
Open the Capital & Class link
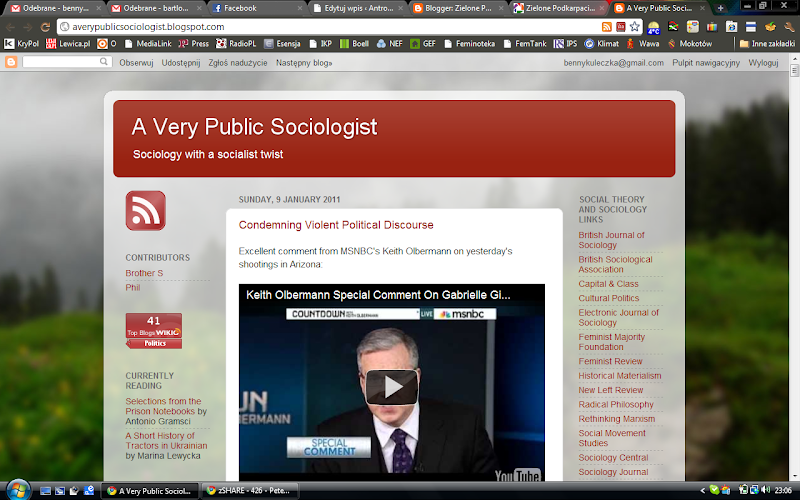[x=608, y=284]
